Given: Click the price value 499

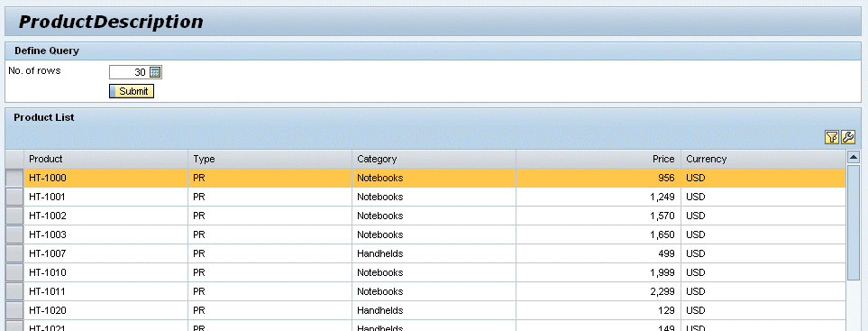Looking at the screenshot, I should 666,253.
